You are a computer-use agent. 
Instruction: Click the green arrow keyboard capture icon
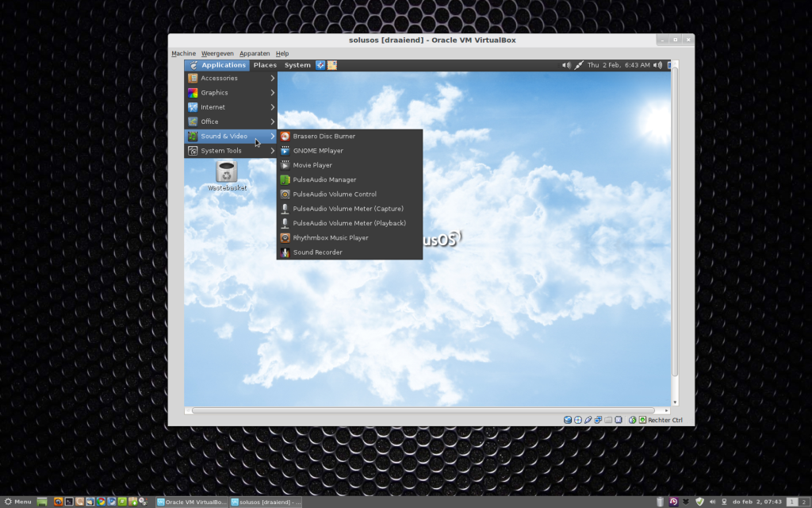(642, 420)
